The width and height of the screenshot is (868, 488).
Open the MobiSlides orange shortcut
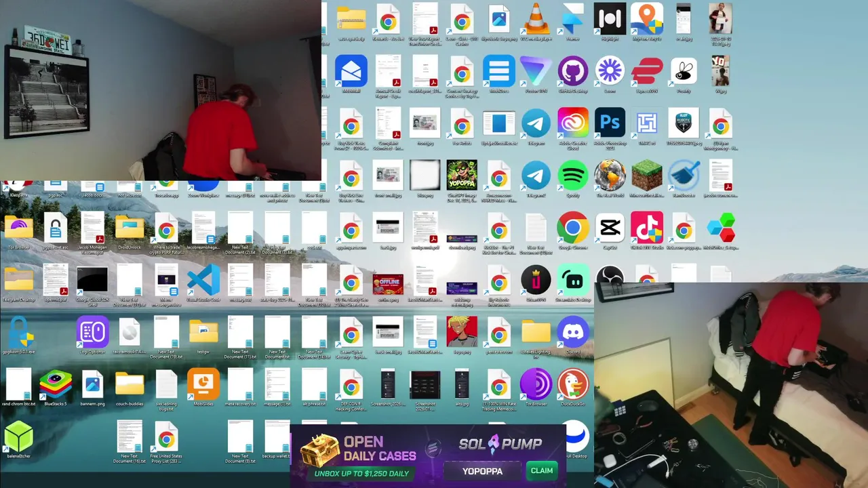tap(203, 385)
